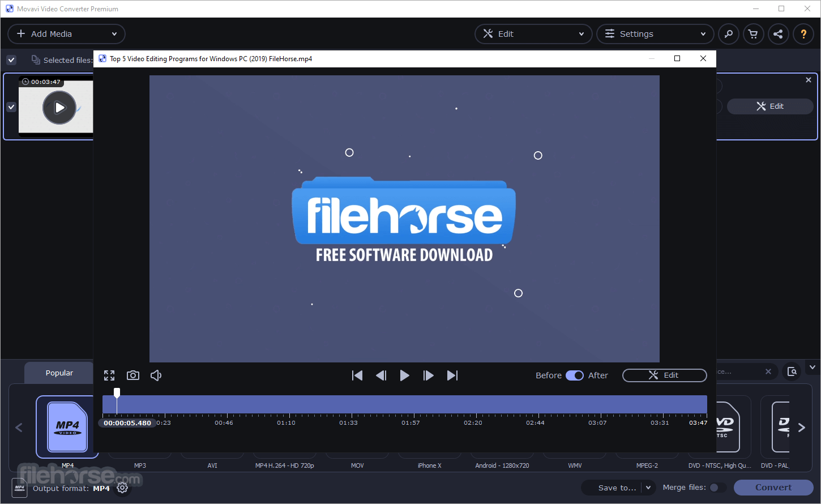Toggle the select all files checkbox
Screen dimensions: 821x504
pyautogui.click(x=11, y=59)
